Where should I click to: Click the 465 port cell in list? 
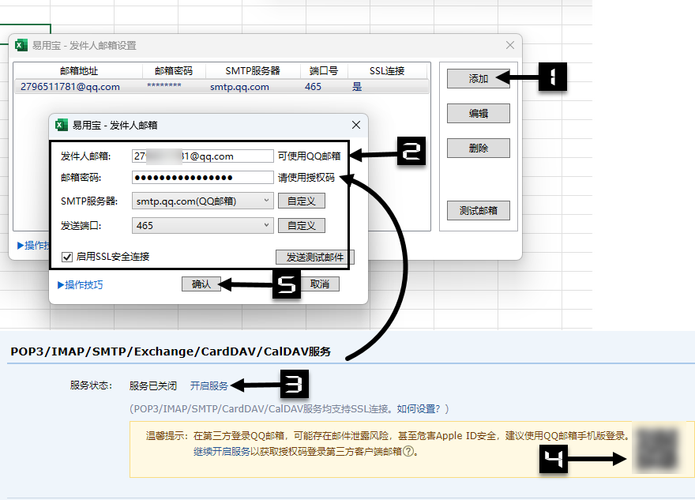click(x=313, y=87)
